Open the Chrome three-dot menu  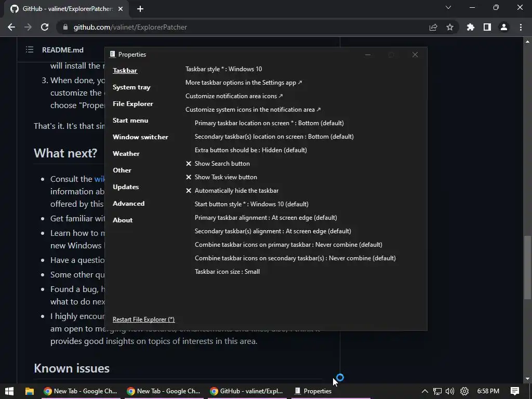521,27
